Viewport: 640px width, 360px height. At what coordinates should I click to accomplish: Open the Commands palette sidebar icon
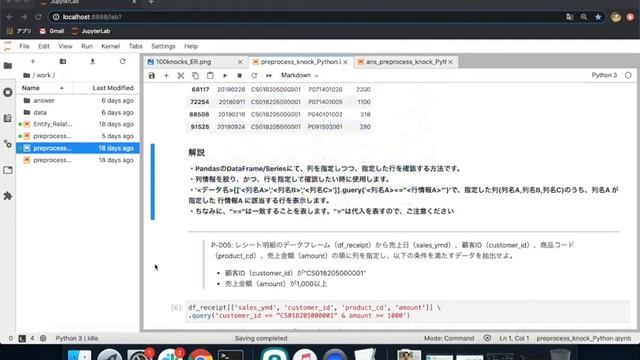tap(8, 118)
